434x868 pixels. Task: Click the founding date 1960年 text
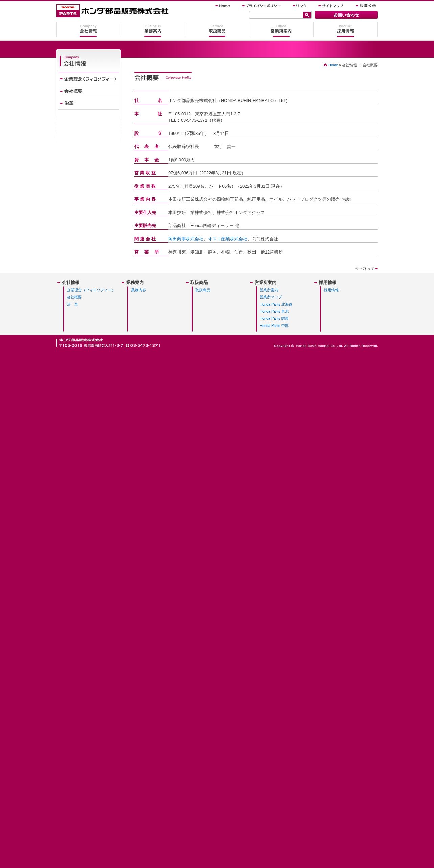[199, 134]
